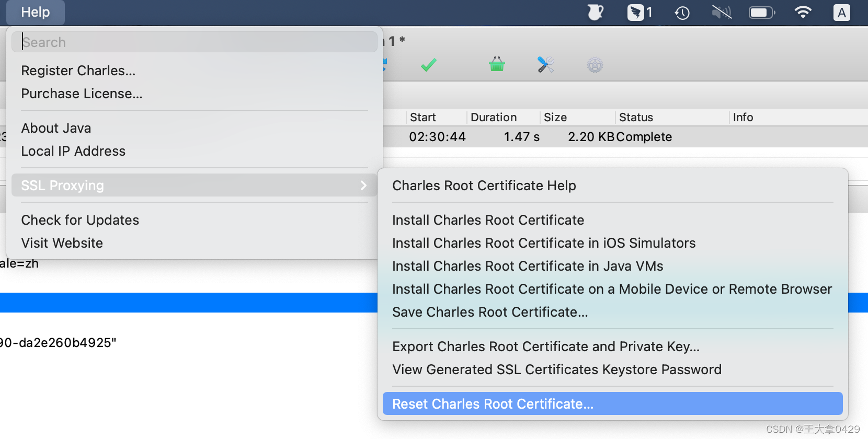Screen dimensions: 868x439
Task: Click the battery status icon
Action: pyautogui.click(x=762, y=12)
